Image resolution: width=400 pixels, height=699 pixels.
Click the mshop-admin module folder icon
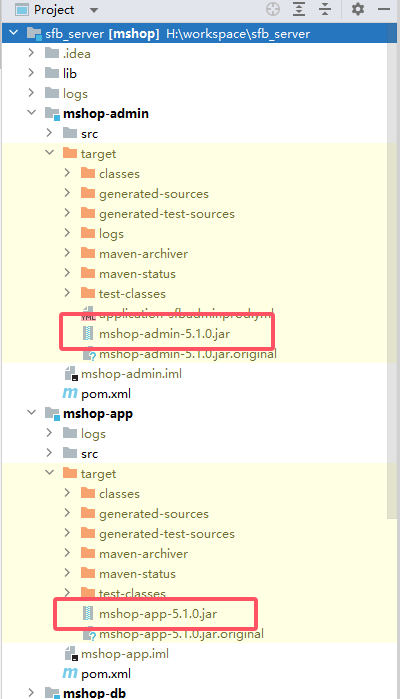pyautogui.click(x=52, y=113)
